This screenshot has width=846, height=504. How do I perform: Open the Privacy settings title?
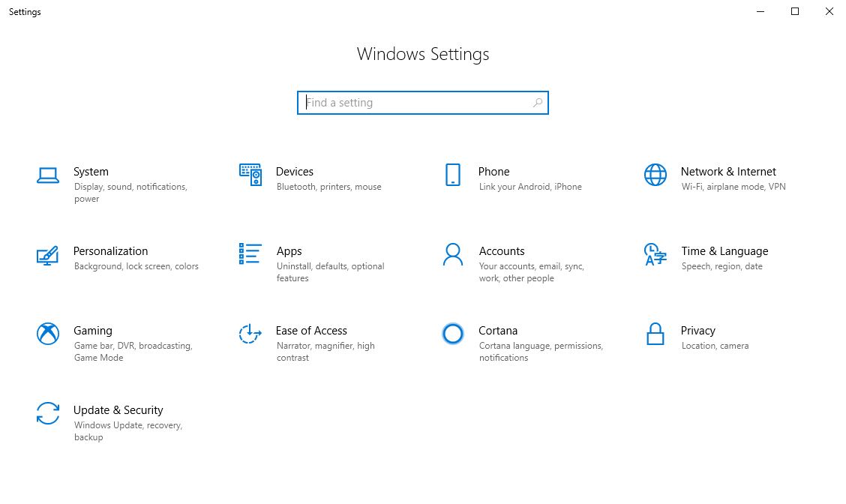[698, 331]
